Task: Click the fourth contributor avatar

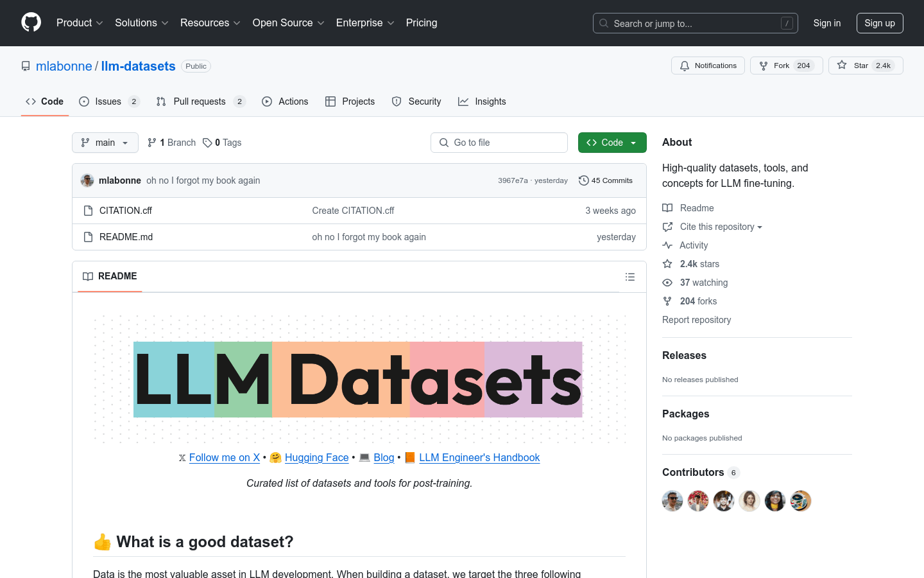Action: (x=749, y=501)
